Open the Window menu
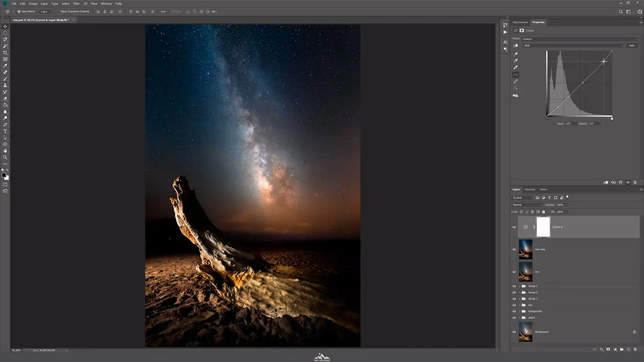644x362 pixels. click(106, 4)
